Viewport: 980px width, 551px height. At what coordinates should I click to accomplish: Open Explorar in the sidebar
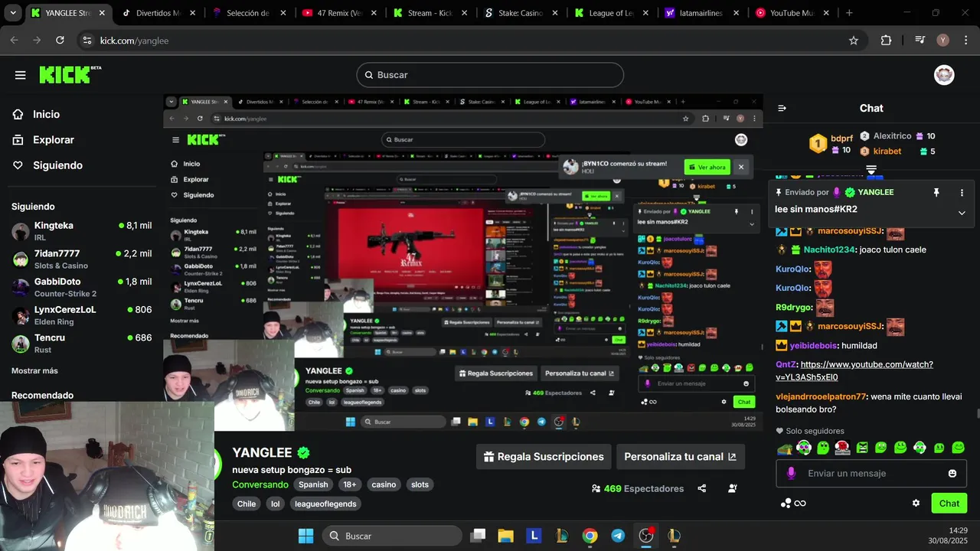[53, 140]
